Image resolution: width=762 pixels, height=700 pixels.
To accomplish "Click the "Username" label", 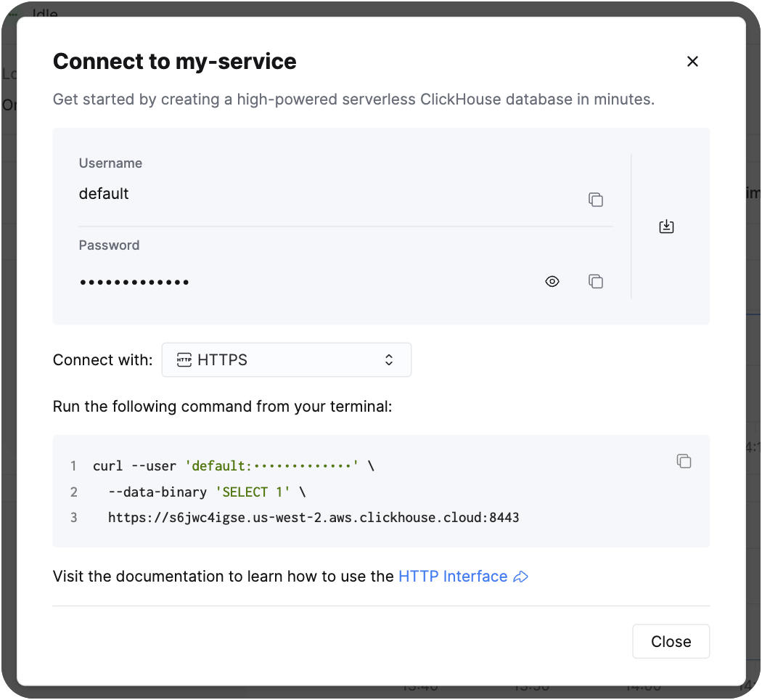I will pos(110,163).
